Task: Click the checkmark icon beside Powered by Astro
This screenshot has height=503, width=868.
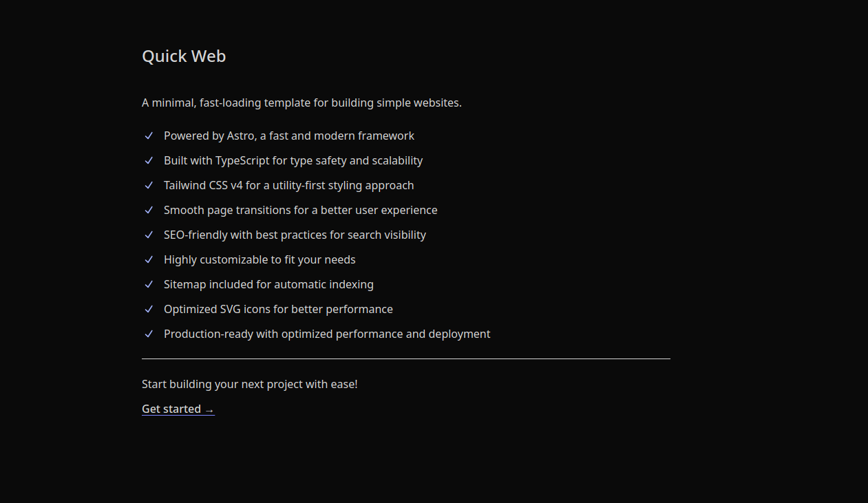Action: 149,136
